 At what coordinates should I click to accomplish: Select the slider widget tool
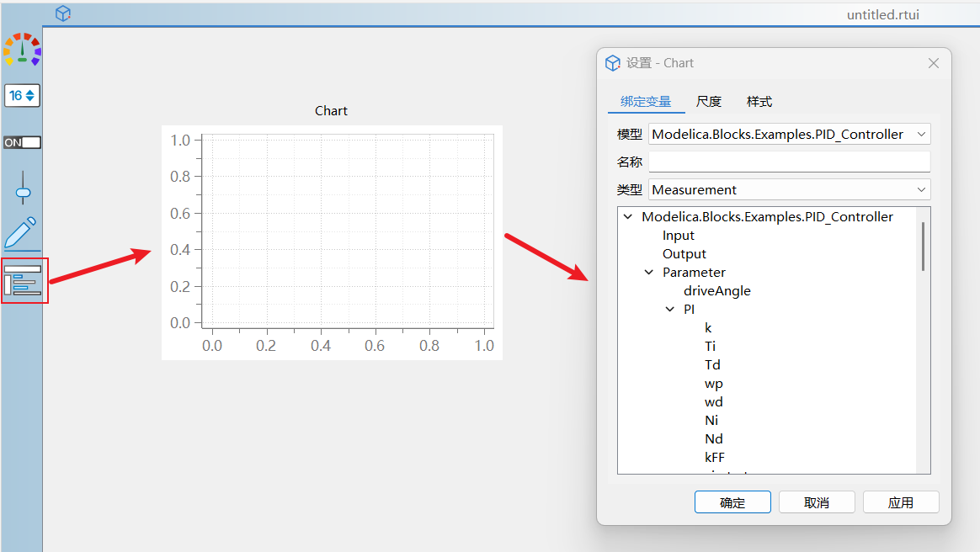click(23, 188)
